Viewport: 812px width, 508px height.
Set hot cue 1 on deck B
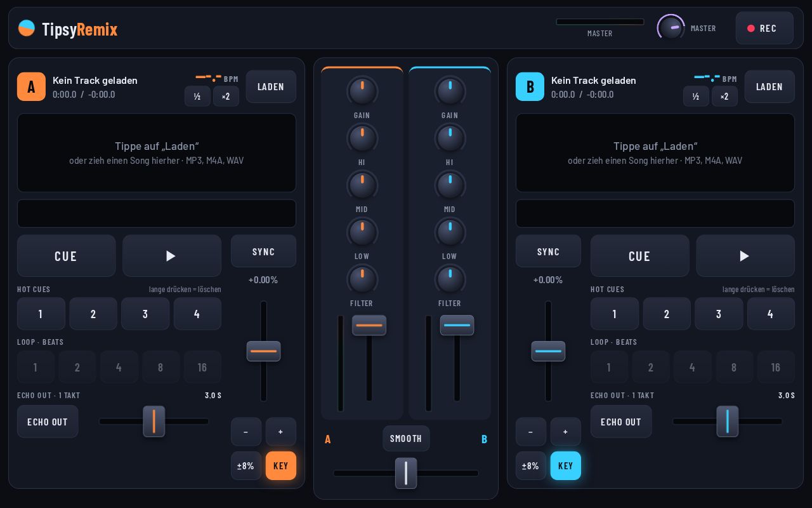pyautogui.click(x=615, y=314)
